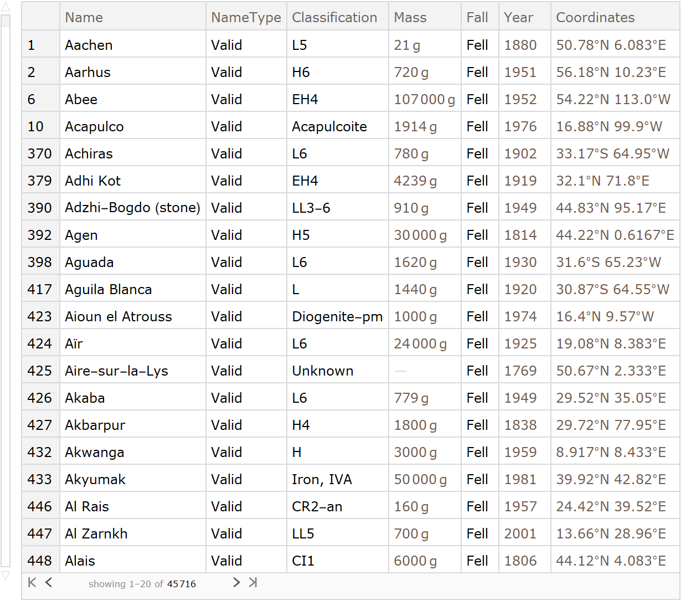Viewport: 681px width, 616px height.
Task: Click the vertical scrollbar thumb
Action: [x=6, y=21]
